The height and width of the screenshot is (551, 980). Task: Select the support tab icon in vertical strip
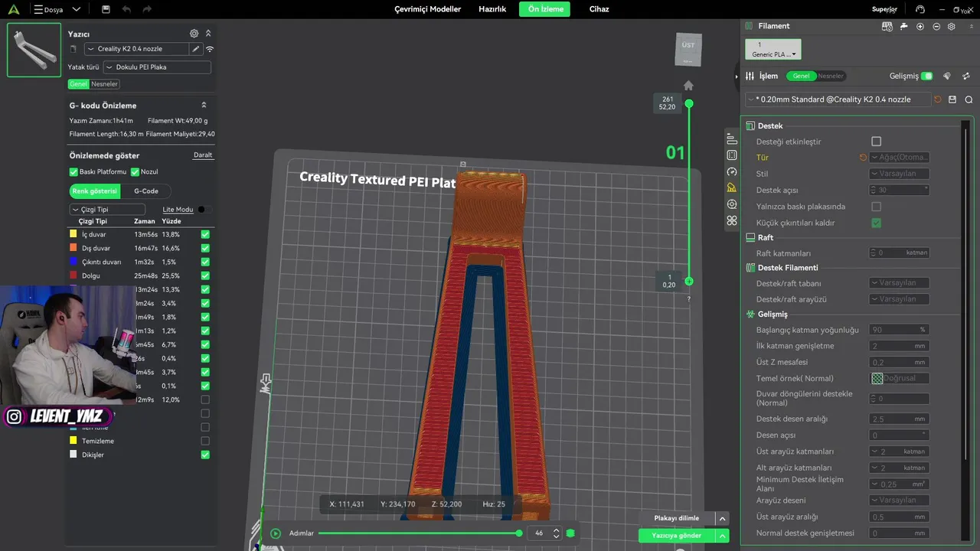pyautogui.click(x=732, y=188)
